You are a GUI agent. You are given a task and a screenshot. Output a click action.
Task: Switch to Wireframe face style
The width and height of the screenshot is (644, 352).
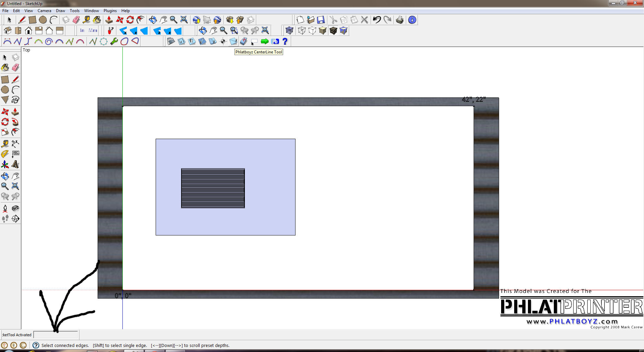click(x=302, y=31)
